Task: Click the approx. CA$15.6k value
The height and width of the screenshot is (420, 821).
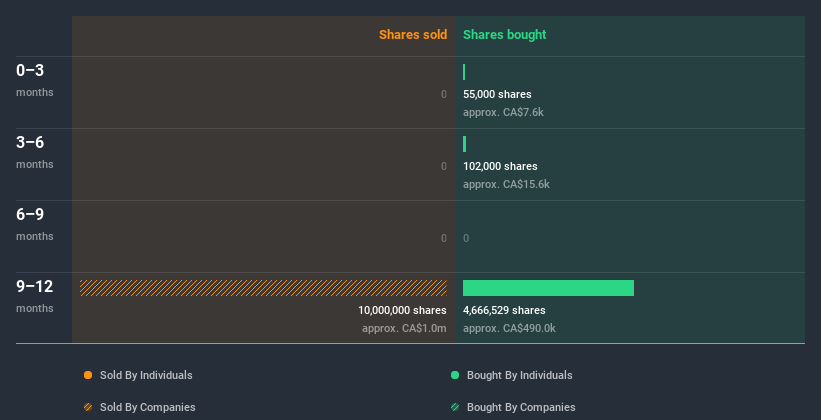Action: [506, 185]
